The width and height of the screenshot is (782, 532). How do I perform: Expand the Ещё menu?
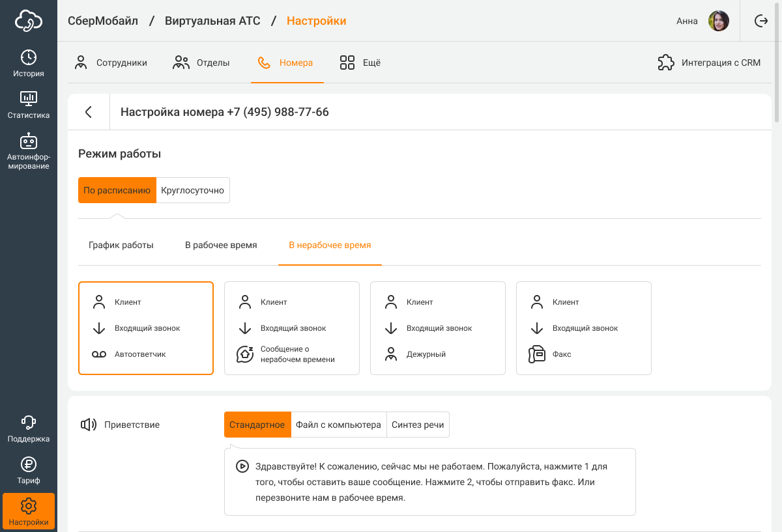coord(360,63)
